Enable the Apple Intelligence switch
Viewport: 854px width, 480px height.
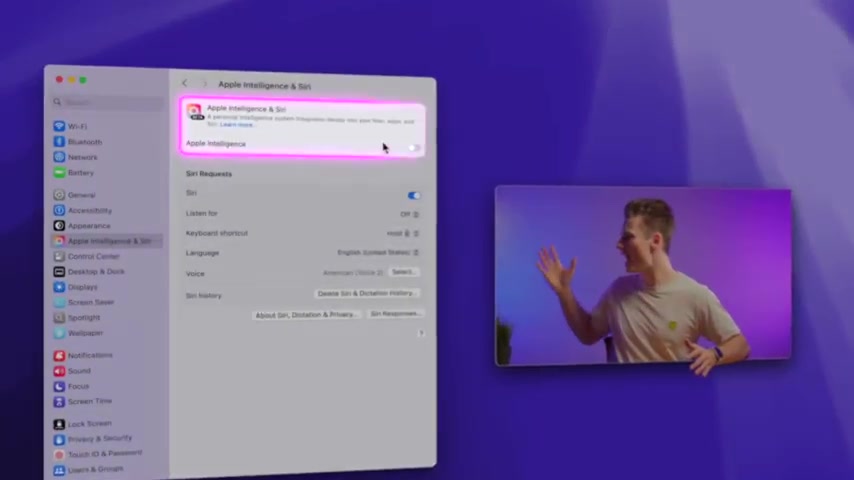click(x=414, y=148)
